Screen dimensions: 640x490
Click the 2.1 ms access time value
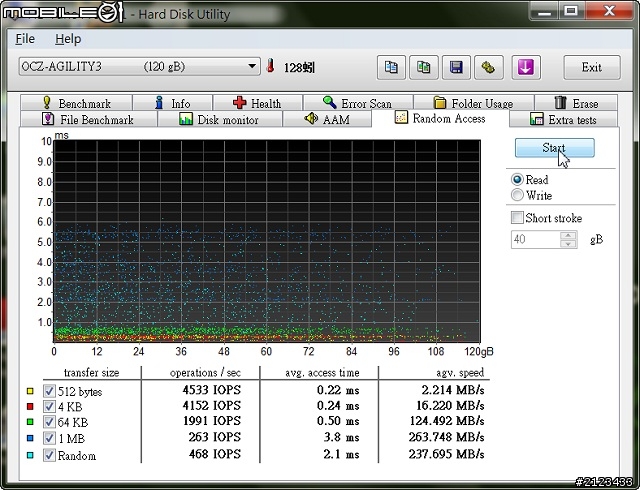(x=341, y=454)
